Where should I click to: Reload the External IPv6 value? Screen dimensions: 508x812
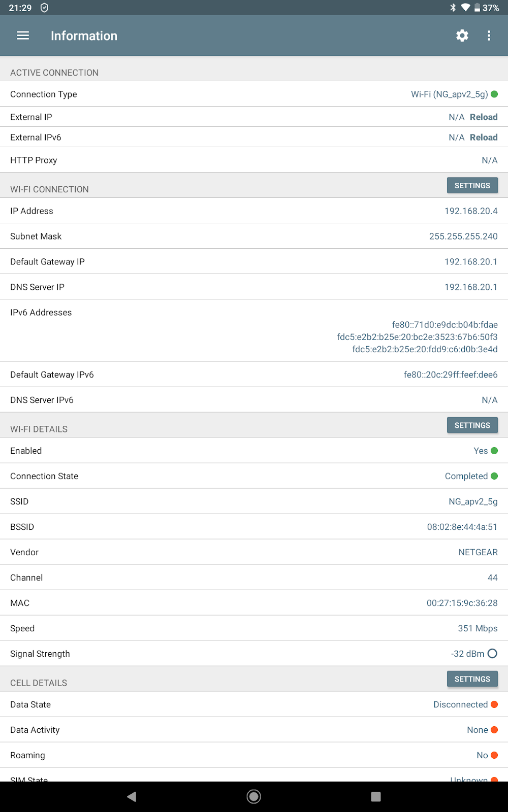point(483,138)
